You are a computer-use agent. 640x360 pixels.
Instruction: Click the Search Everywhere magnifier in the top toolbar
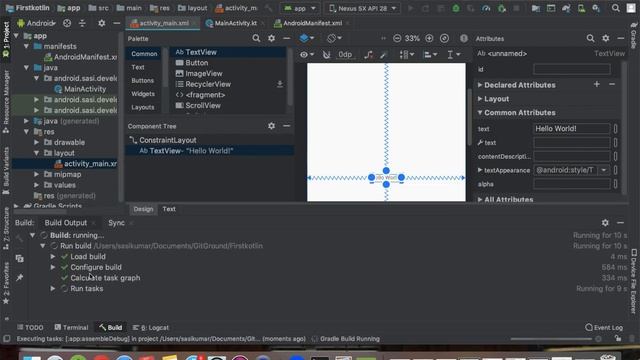point(616,8)
